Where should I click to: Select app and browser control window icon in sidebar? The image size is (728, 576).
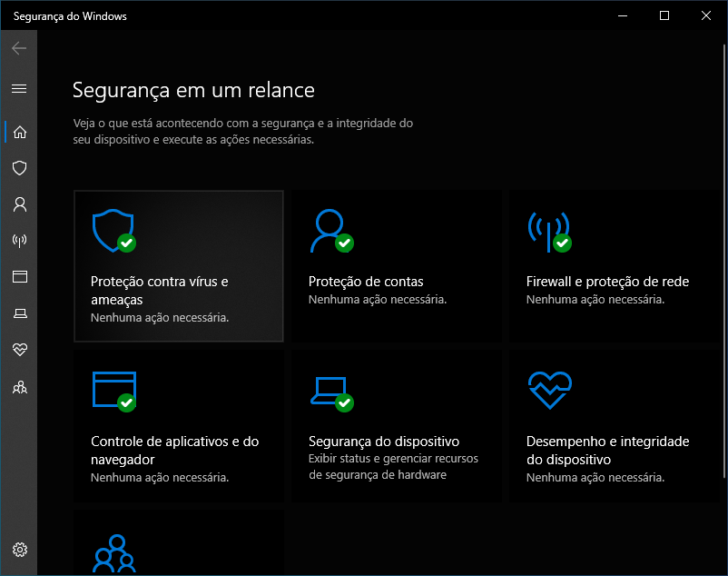pos(19,277)
